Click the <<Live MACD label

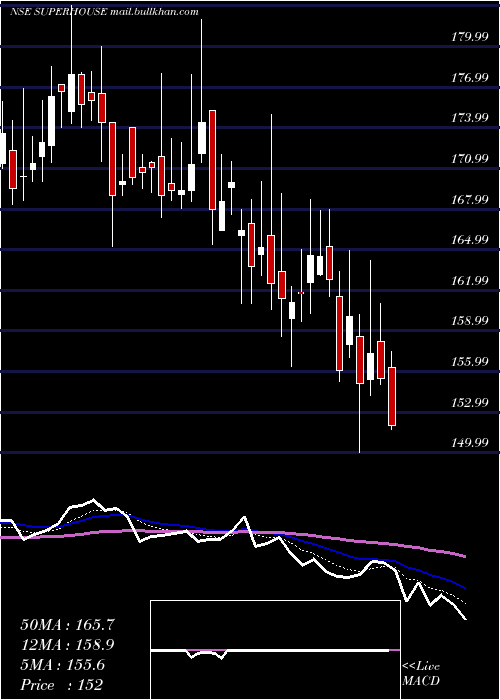(x=421, y=673)
